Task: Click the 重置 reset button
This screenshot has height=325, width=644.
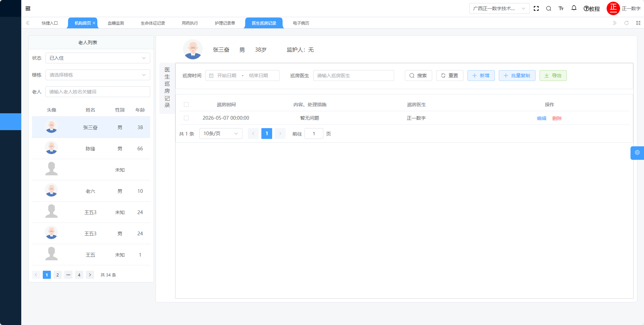Action: [450, 76]
